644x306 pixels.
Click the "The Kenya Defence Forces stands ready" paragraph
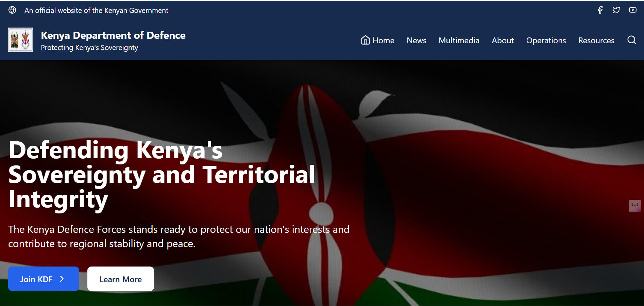click(x=179, y=237)
